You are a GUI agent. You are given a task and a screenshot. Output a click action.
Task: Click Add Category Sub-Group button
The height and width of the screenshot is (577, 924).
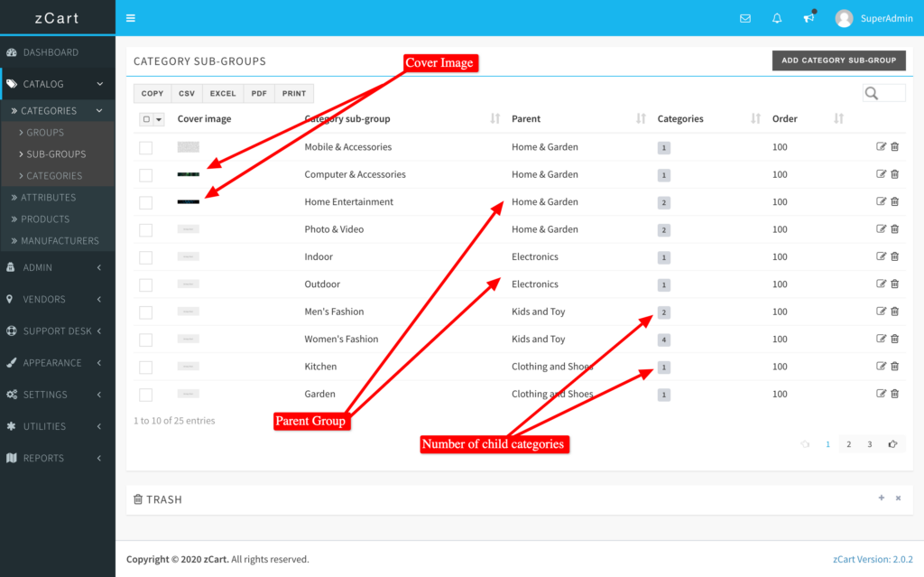pyautogui.click(x=839, y=60)
